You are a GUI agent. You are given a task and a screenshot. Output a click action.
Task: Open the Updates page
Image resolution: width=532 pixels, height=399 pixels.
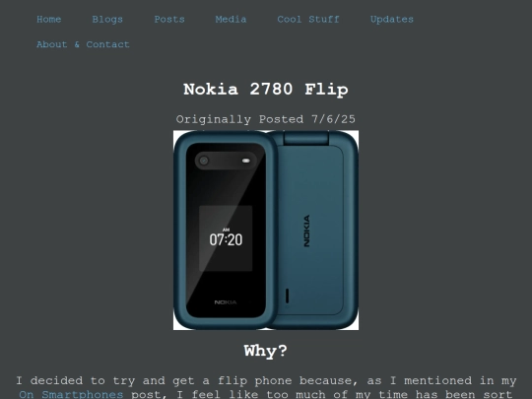pos(392,20)
